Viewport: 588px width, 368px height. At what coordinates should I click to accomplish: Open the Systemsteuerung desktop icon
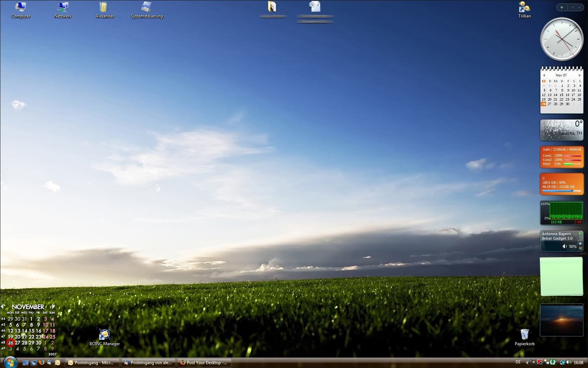[x=146, y=9]
